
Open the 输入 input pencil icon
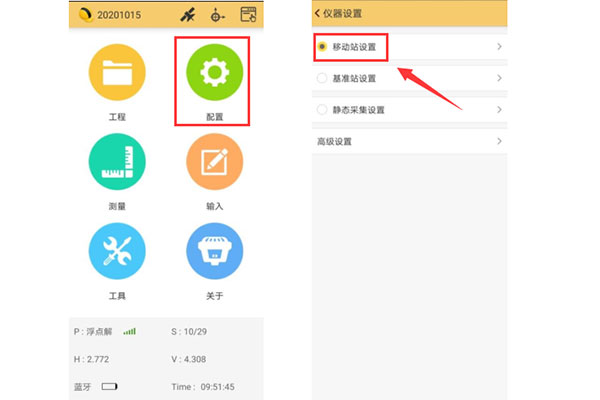click(213, 162)
